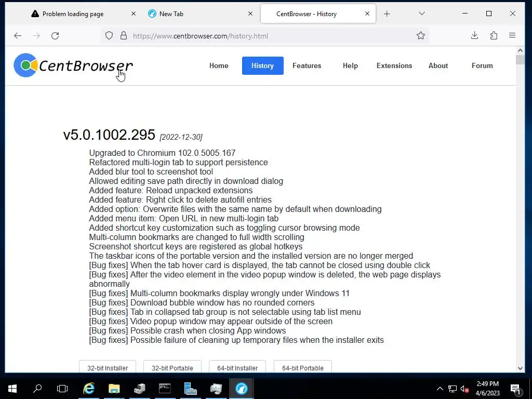Open the History menu item
The height and width of the screenshot is (399, 532).
pos(262,66)
